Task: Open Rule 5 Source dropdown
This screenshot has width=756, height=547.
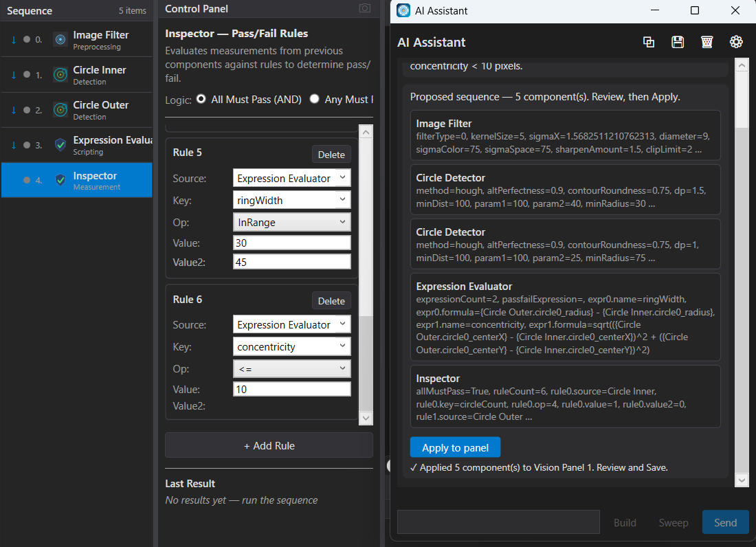Action: (291, 178)
